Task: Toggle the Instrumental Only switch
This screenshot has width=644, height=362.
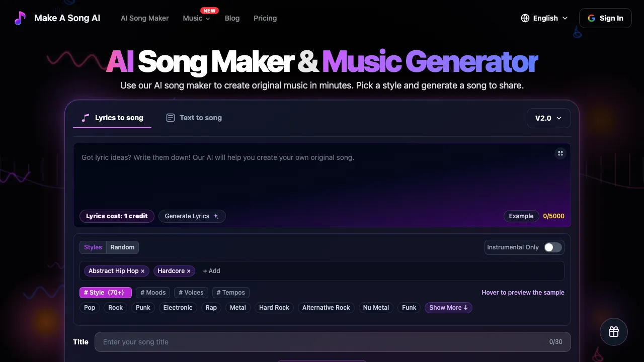Action: click(x=552, y=247)
